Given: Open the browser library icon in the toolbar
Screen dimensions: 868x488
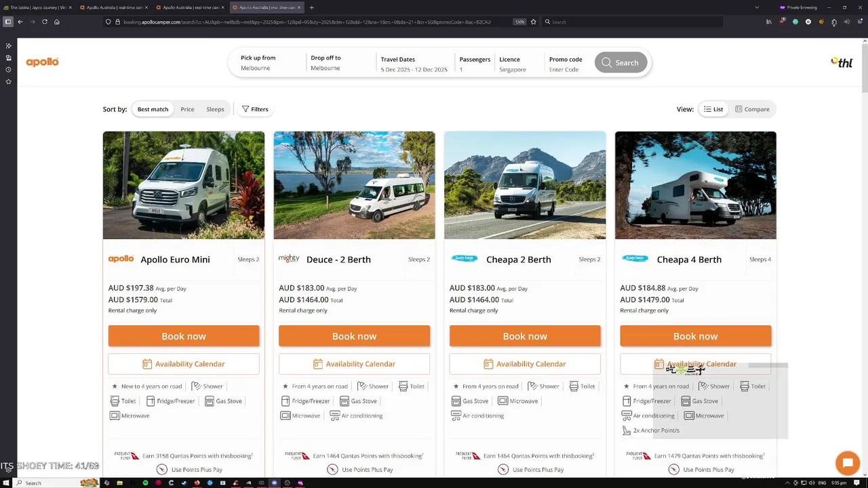Looking at the screenshot, I should coord(769,22).
